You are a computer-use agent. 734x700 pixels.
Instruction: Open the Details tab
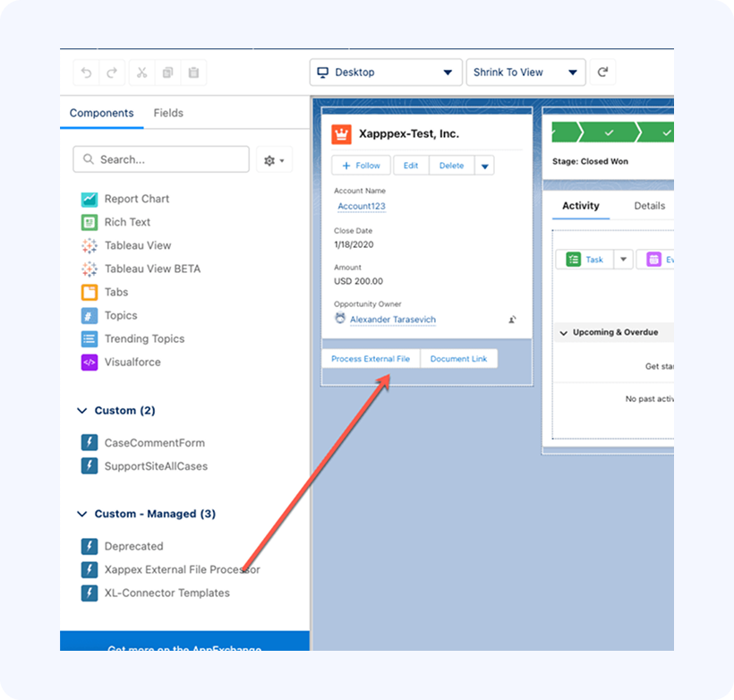tap(649, 206)
